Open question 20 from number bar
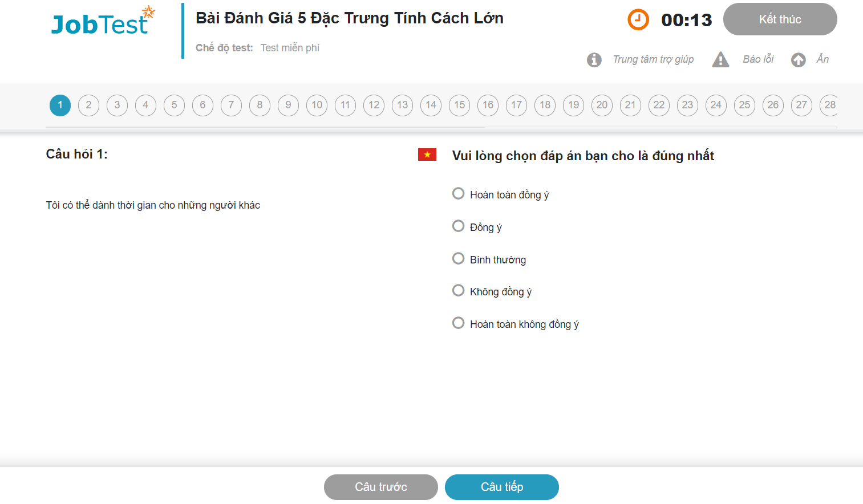This screenshot has width=863, height=504. pyautogui.click(x=602, y=105)
